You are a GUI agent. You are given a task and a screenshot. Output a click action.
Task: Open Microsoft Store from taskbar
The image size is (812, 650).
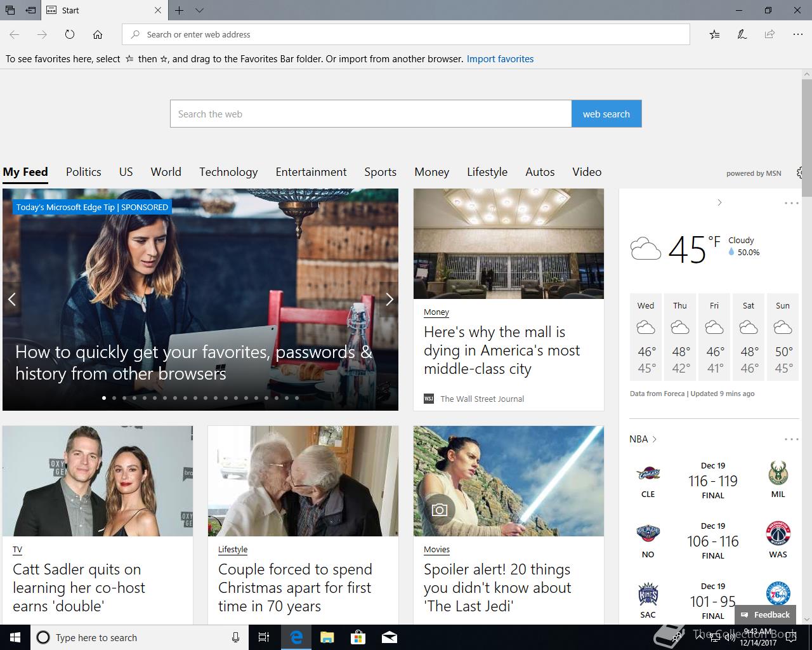click(x=358, y=637)
